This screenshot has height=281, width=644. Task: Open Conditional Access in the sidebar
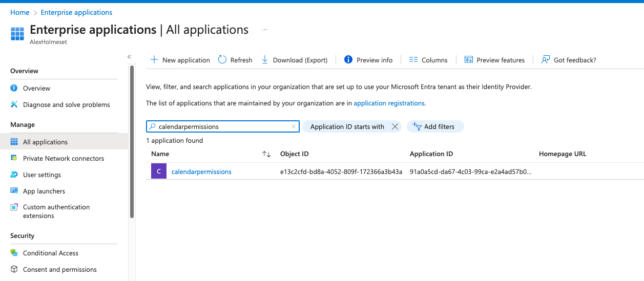(x=50, y=253)
